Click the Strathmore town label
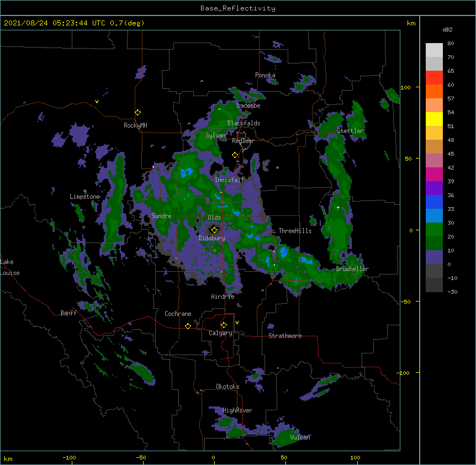This screenshot has width=476, height=465. (285, 336)
